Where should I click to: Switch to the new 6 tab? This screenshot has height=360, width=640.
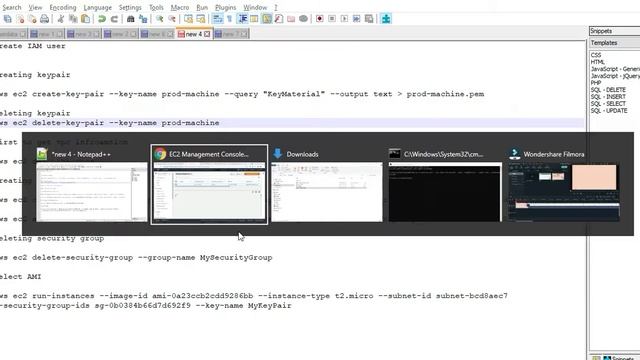pos(157,34)
